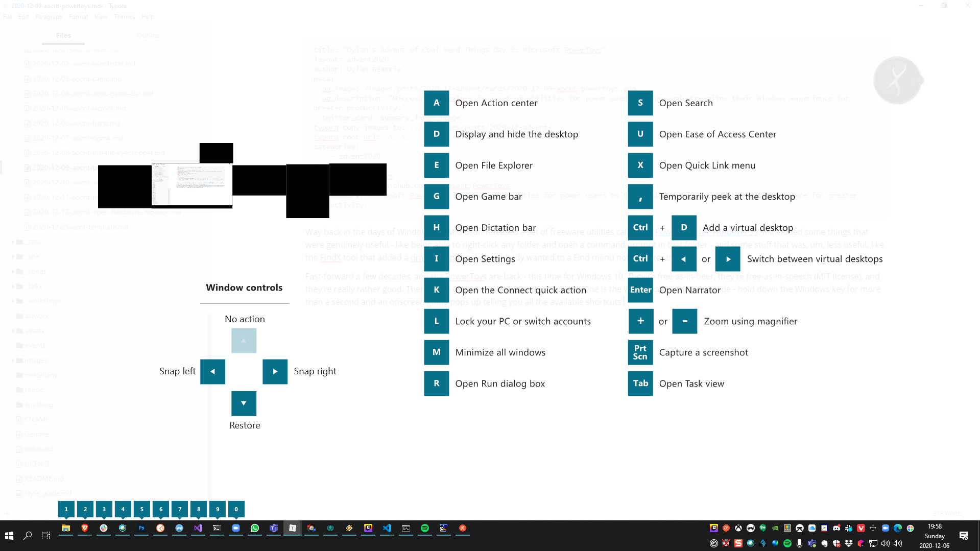Viewport: 980px width, 551px height.
Task: Click the Enter key tile for Narrator
Action: [640, 290]
